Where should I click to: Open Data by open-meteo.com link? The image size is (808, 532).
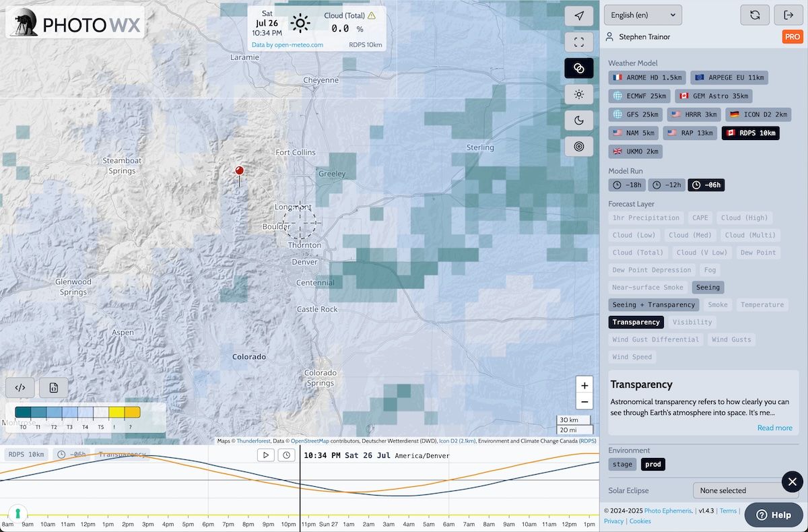[288, 45]
